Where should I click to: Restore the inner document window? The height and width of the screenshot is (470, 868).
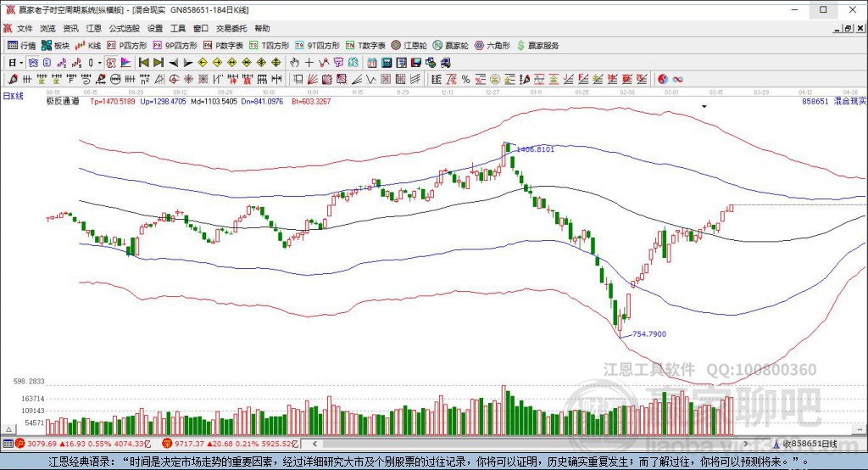coord(848,28)
